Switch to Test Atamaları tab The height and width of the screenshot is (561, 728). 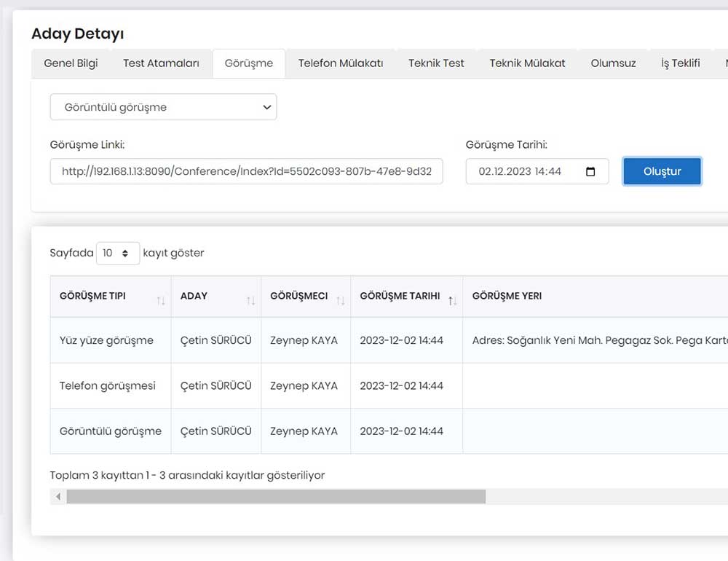[161, 63]
